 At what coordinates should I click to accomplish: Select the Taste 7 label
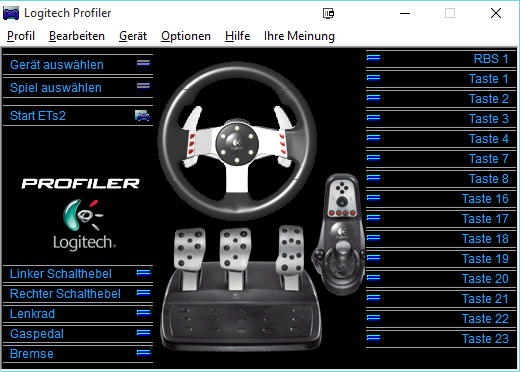(489, 159)
